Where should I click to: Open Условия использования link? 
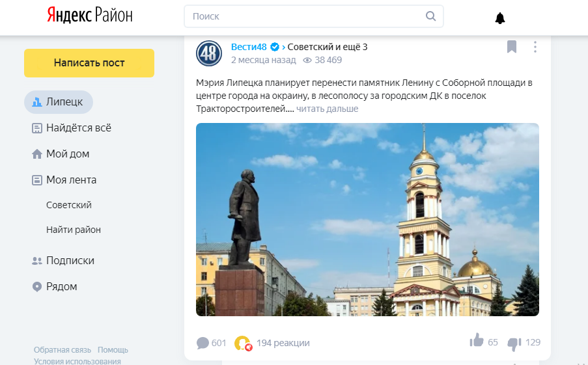pos(77,361)
